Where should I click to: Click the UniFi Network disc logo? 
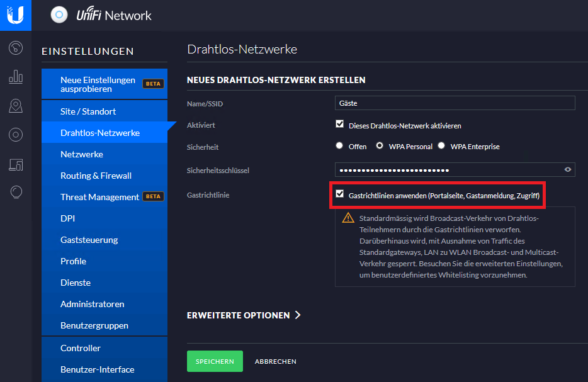[59, 15]
